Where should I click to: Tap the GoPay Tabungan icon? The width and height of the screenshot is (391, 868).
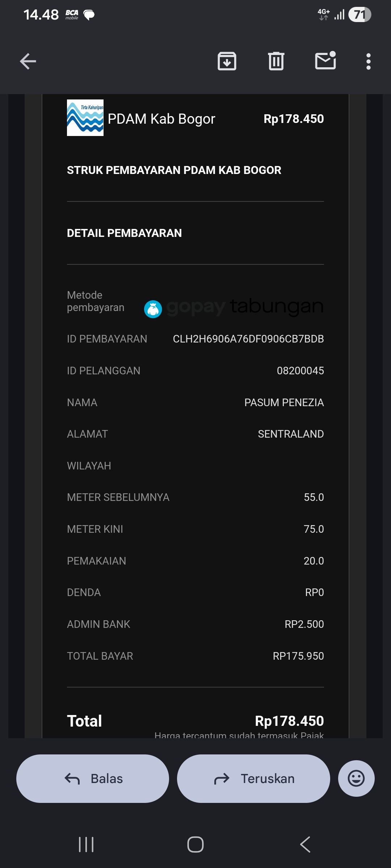click(153, 309)
